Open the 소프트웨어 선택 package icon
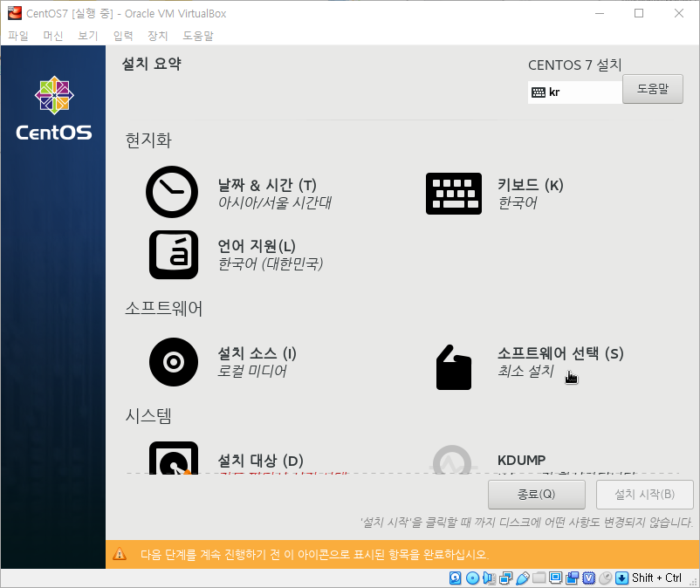This screenshot has width=700, height=588. tap(454, 367)
